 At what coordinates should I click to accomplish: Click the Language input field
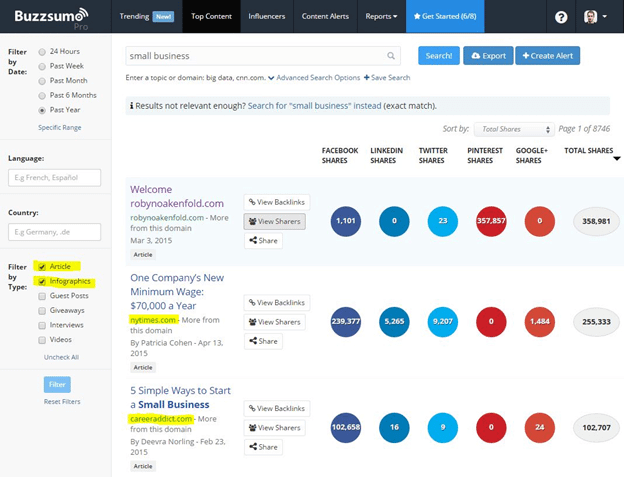point(55,178)
